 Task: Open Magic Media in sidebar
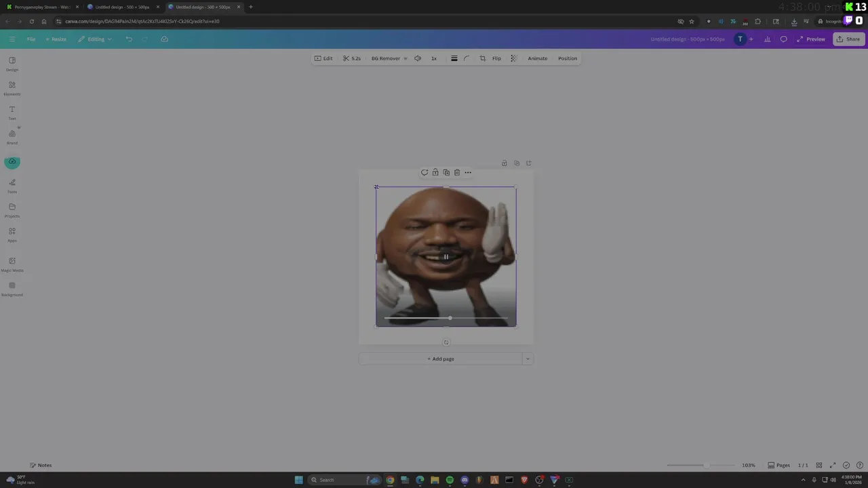click(x=12, y=264)
